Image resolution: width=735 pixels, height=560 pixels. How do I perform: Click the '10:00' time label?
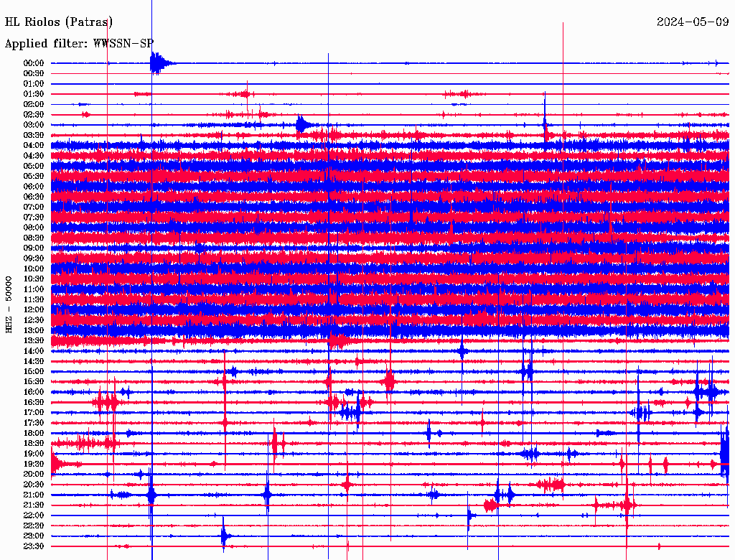[34, 269]
